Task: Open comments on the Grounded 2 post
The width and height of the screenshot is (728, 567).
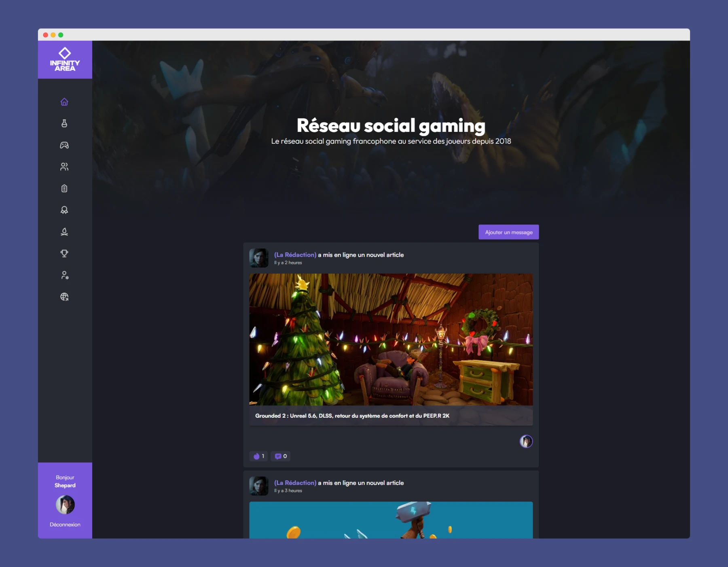Action: pyautogui.click(x=281, y=456)
